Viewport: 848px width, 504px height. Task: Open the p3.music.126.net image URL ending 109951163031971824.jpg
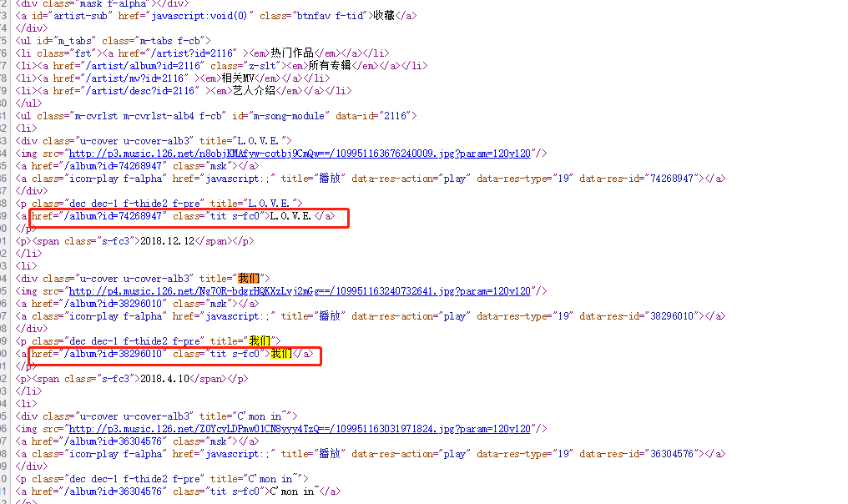click(x=300, y=429)
